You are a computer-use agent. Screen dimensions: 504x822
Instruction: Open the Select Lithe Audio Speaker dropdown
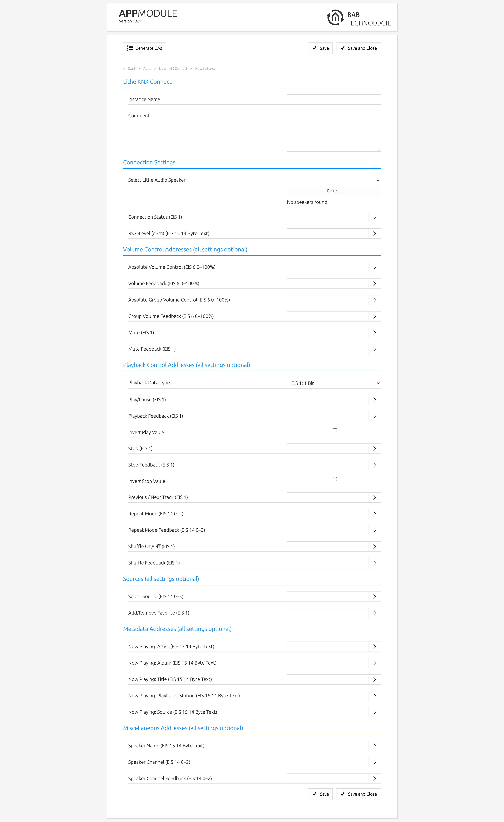333,180
